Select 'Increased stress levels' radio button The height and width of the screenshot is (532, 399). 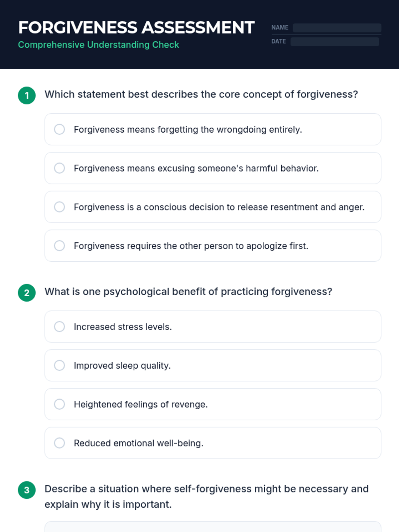pos(60,327)
